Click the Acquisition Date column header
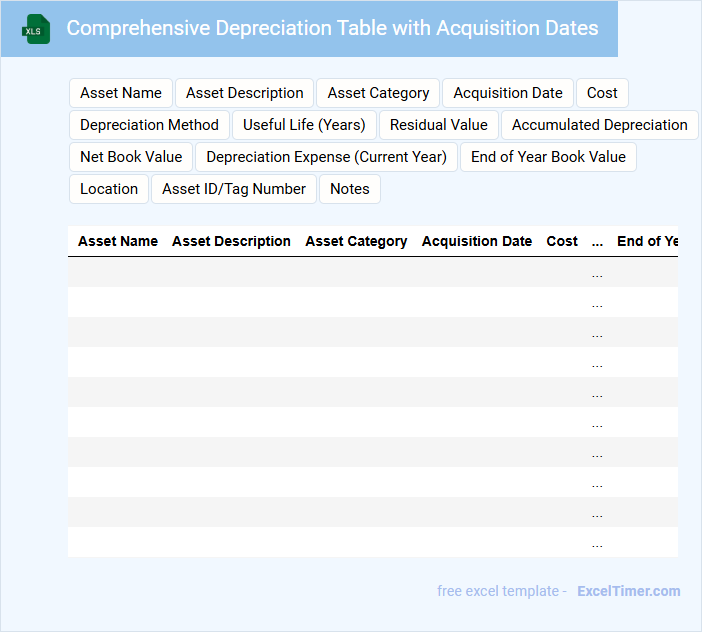 pyautogui.click(x=477, y=241)
